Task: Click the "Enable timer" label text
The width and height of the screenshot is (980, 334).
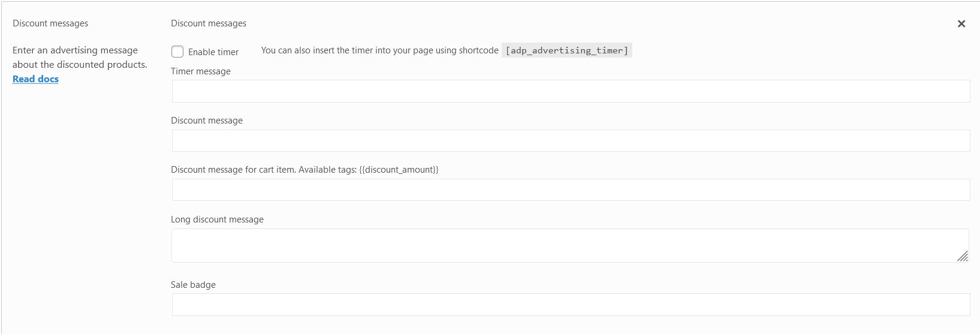Action: (213, 52)
